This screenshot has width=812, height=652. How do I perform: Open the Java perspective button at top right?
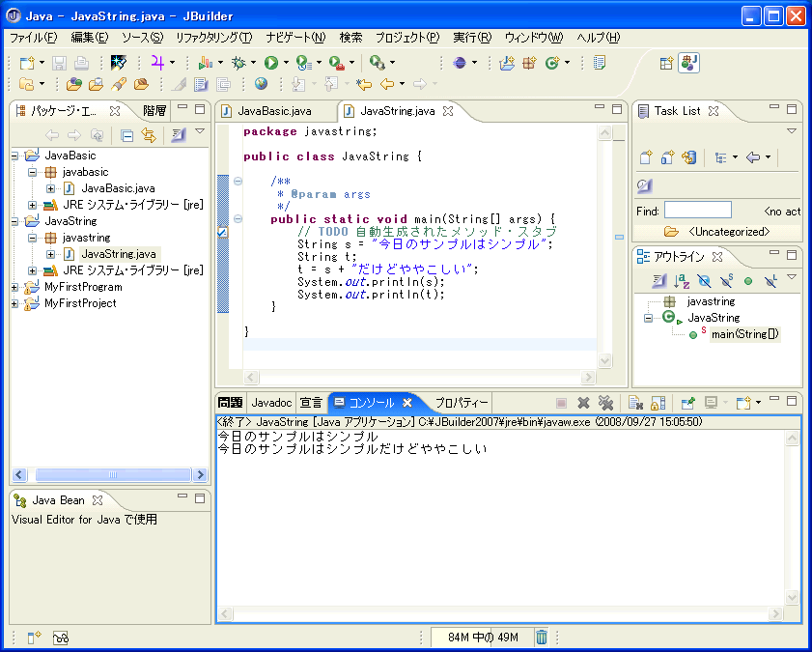[688, 62]
